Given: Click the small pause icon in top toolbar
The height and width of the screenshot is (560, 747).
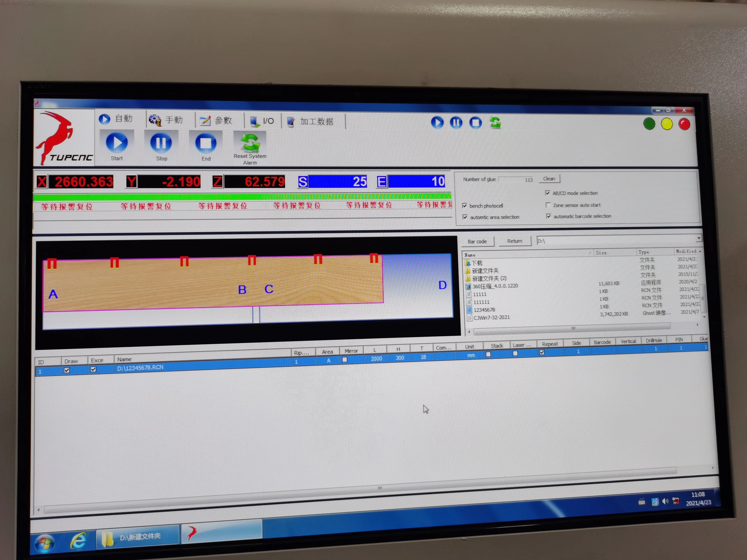Looking at the screenshot, I should [x=456, y=123].
